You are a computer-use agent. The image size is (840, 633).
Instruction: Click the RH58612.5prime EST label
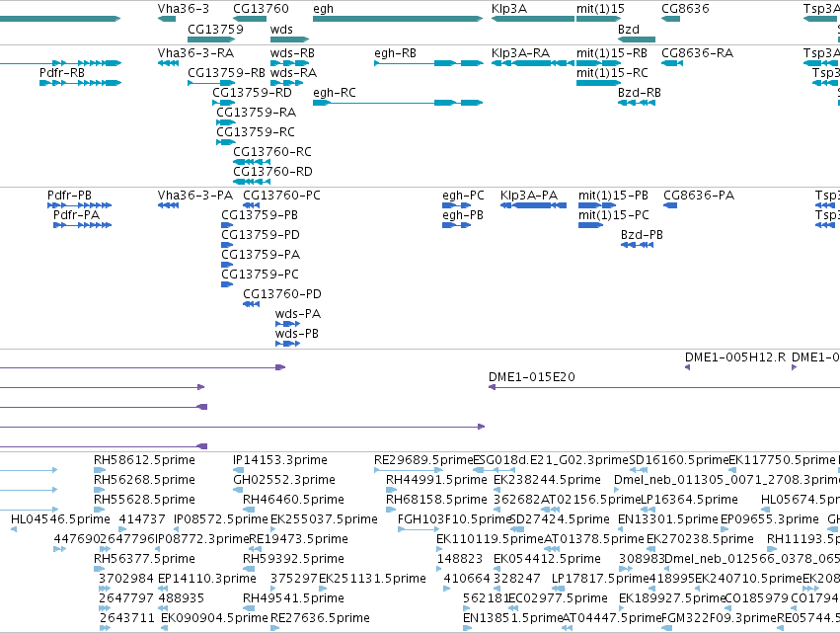click(x=144, y=460)
